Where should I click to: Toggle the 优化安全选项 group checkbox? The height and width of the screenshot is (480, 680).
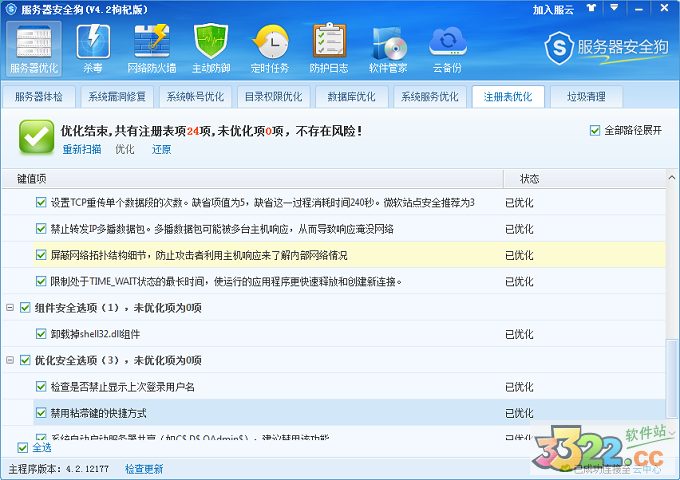click(25, 360)
